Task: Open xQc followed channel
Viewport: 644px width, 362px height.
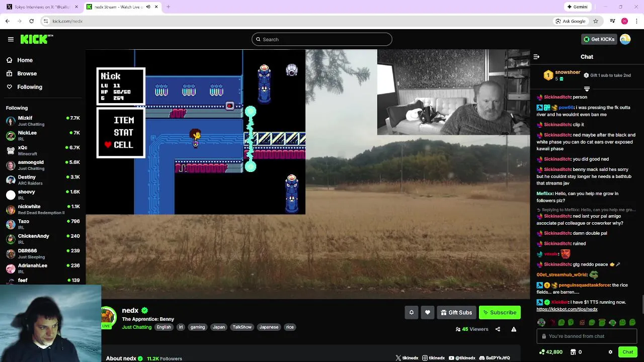Action: (42, 151)
